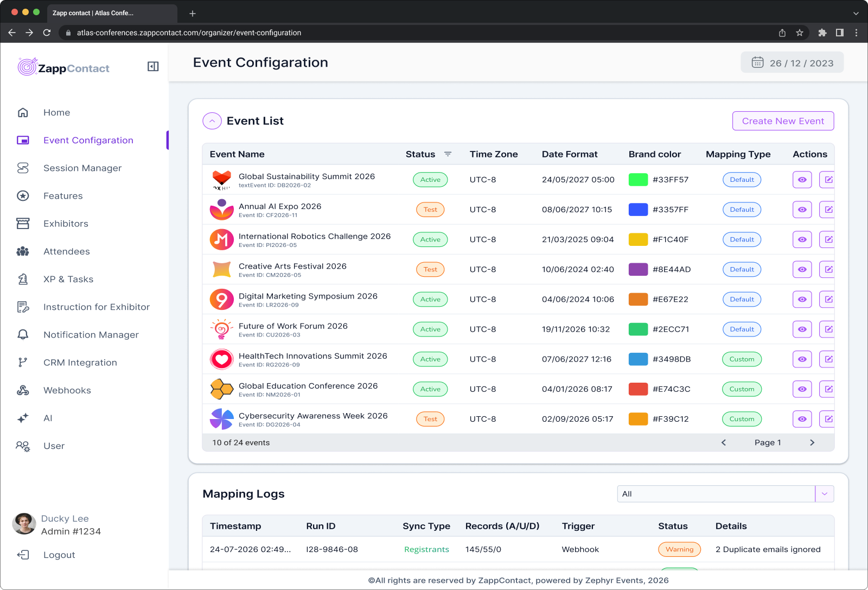Screen dimensions: 868x590
Task: Bookmark this page with star icon
Action: (800, 33)
